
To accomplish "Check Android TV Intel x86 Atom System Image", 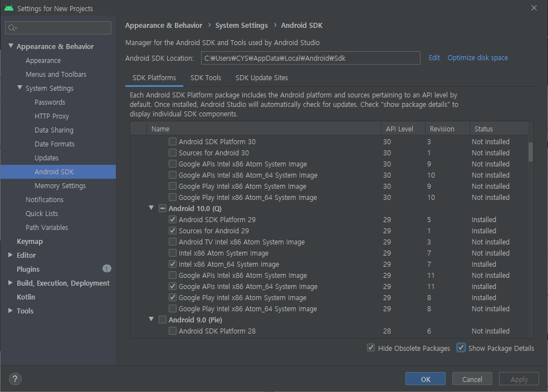I will point(172,242).
